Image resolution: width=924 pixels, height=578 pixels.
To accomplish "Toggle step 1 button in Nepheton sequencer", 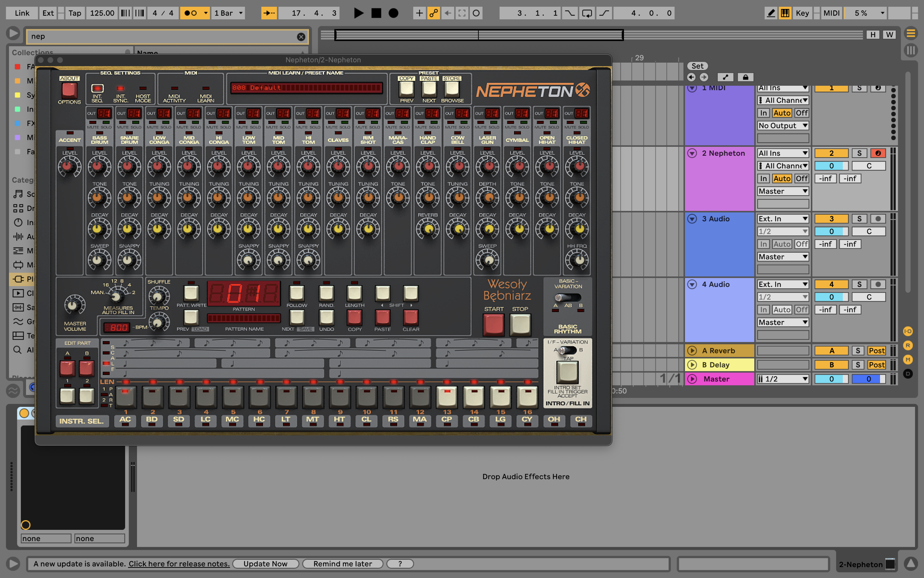I will [126, 397].
